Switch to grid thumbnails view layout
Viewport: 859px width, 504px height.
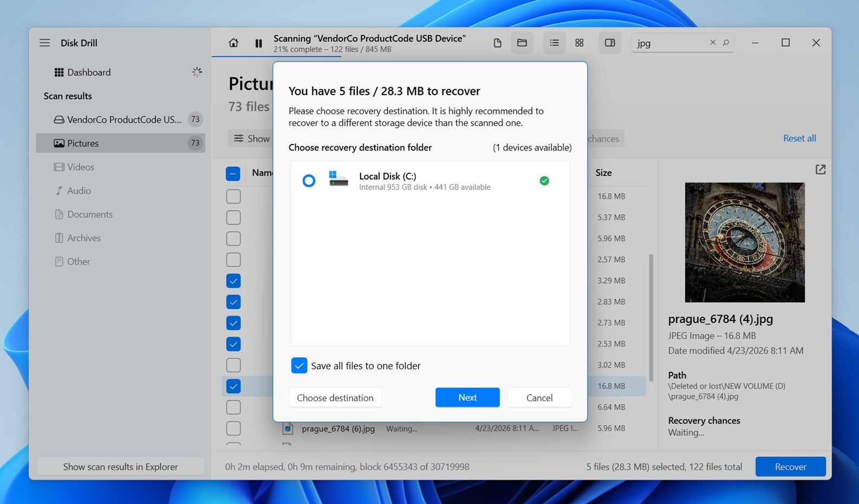[580, 43]
